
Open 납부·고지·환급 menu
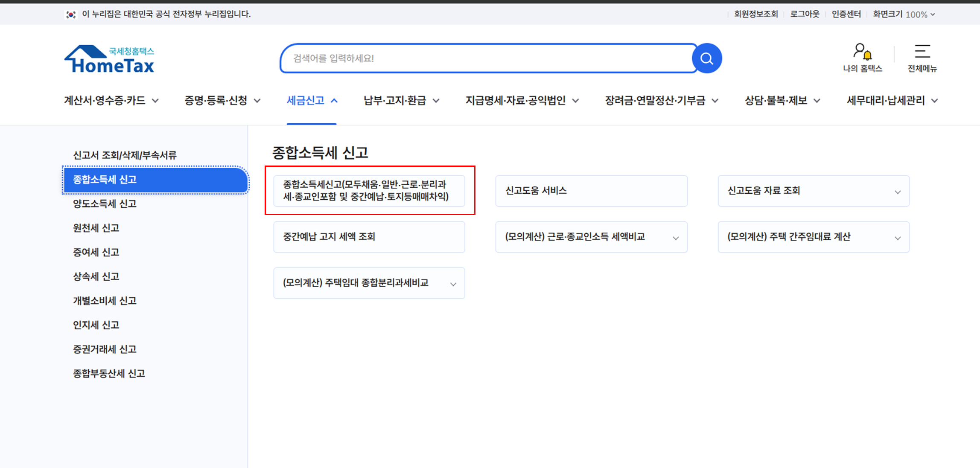pyautogui.click(x=401, y=101)
